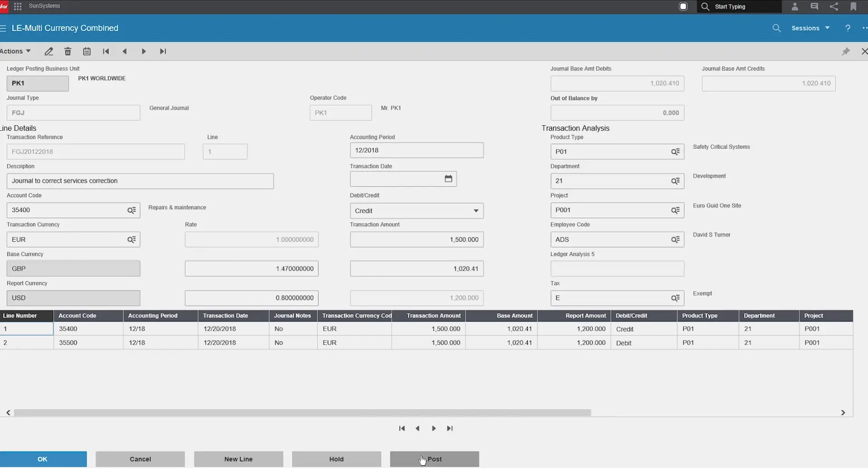This screenshot has height=473, width=868.
Task: Click the Accounting Period field
Action: click(x=416, y=151)
